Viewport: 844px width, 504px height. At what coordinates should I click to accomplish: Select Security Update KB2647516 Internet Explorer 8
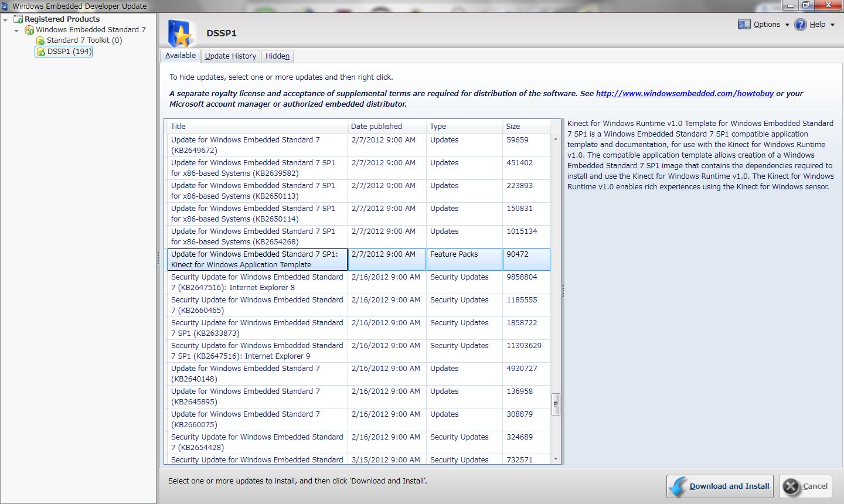359,282
